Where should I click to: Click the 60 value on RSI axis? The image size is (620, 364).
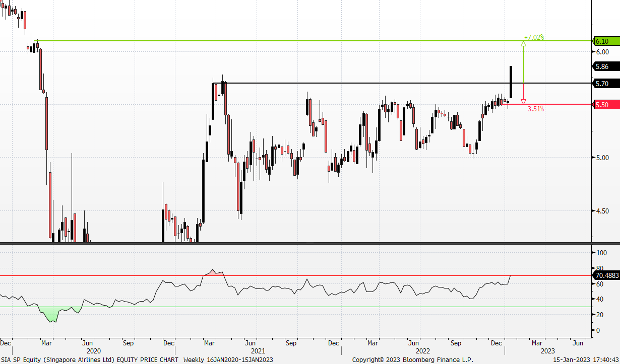click(599, 284)
